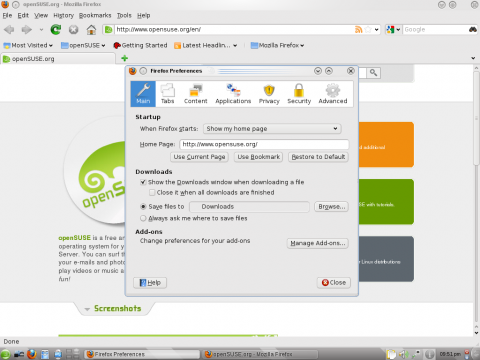Open the Advanced preferences panel
Screen dimensions: 480x360
(333, 94)
